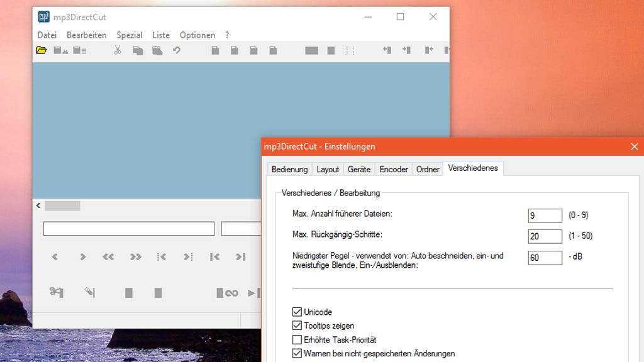Click the wide gray rectangle toolbar icon
This screenshot has width=644, height=362.
(x=312, y=50)
